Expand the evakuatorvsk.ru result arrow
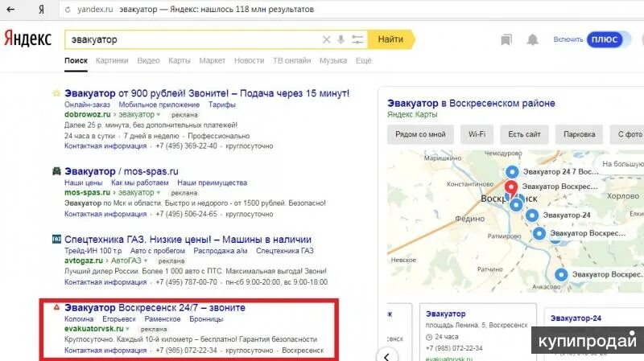The width and height of the screenshot is (644, 361). pos(128,329)
